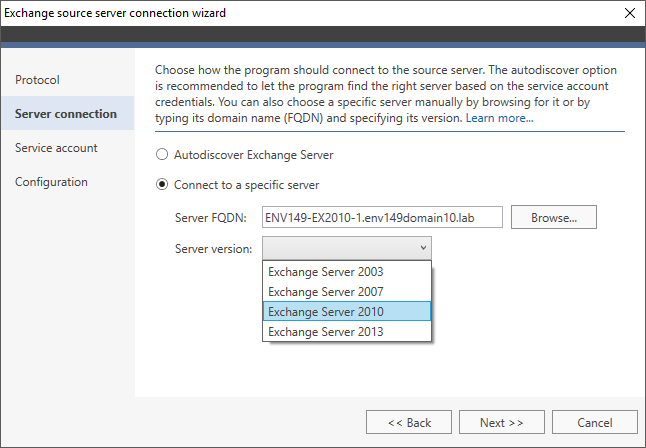
Task: Choose Exchange Server 2010 from list
Action: [x=347, y=312]
